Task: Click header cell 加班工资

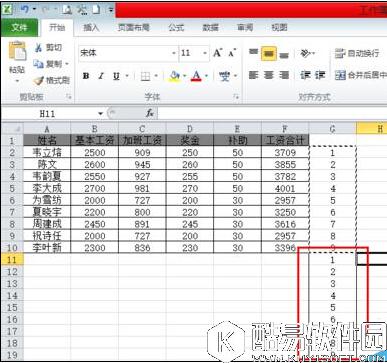Action: click(142, 140)
